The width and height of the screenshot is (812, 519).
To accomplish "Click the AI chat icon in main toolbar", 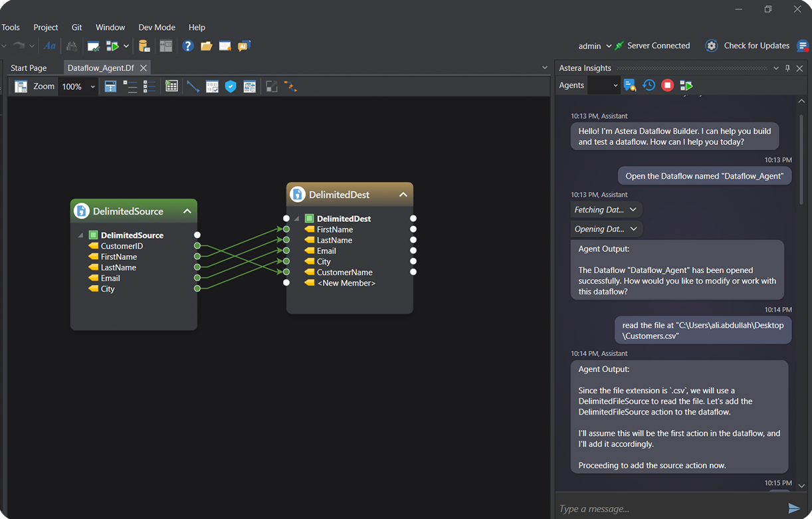I will (244, 46).
